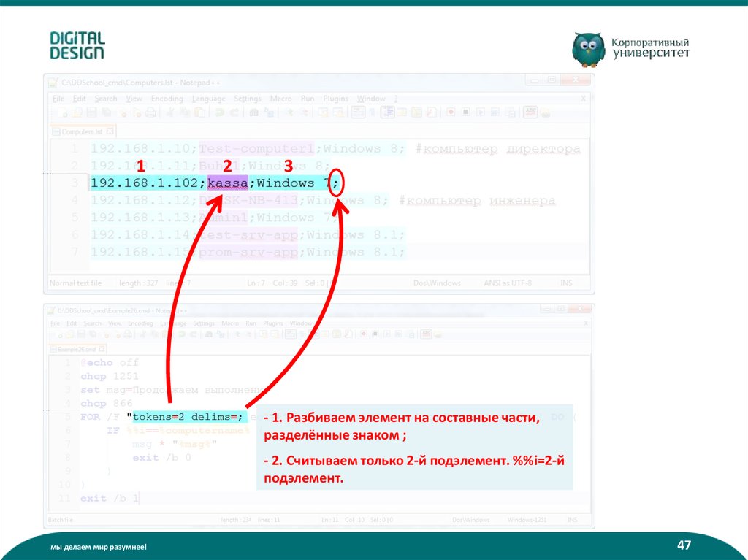Open Plugins menu in Example26.cmd window
The height and width of the screenshot is (560, 748).
273,323
